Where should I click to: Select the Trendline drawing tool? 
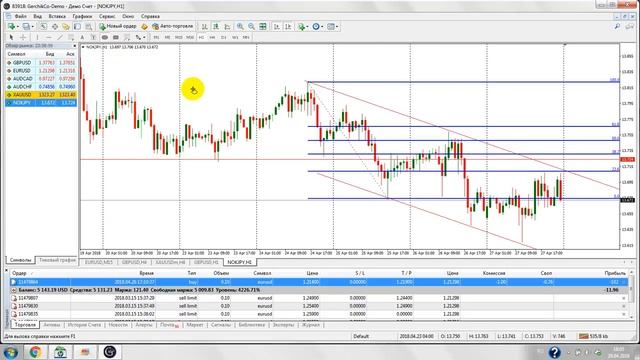(60, 37)
